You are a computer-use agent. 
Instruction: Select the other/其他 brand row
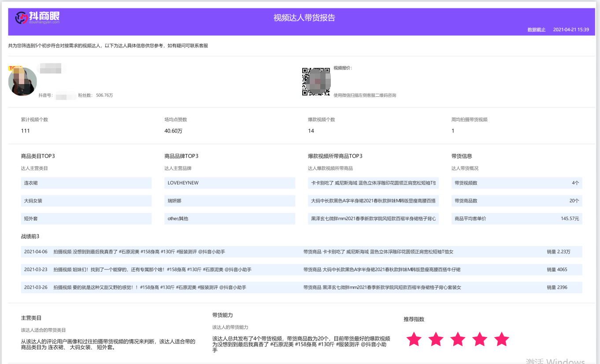click(230, 218)
